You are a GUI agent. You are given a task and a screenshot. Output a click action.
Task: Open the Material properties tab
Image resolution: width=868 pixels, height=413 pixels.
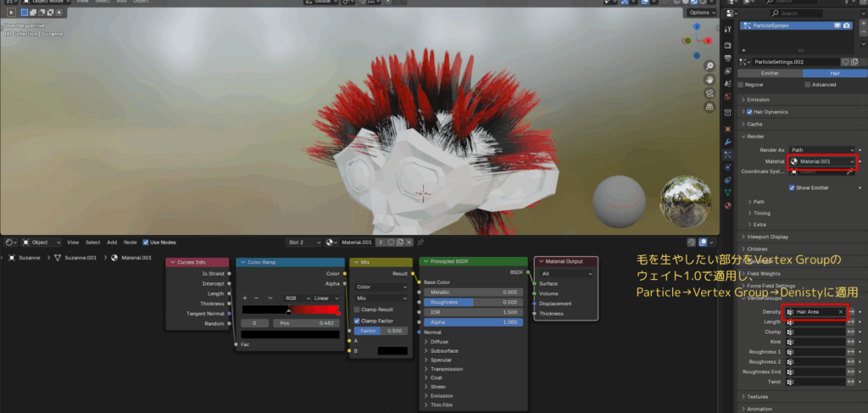(x=728, y=205)
